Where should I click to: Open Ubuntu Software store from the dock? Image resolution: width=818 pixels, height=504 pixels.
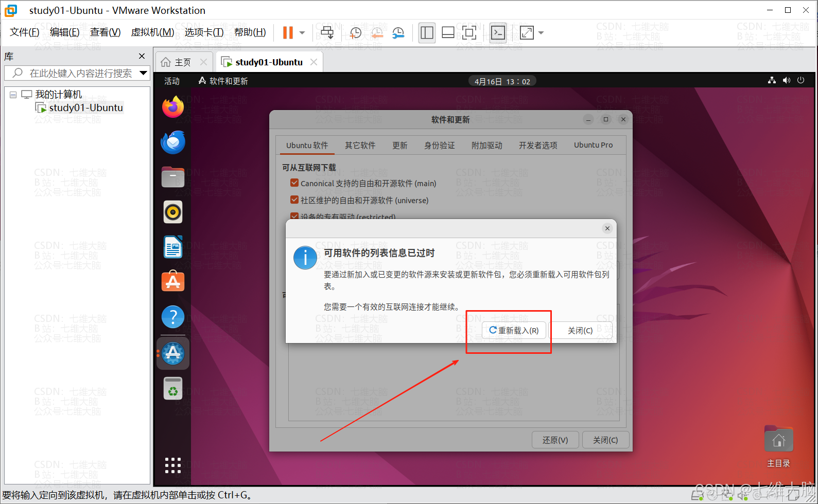[173, 281]
